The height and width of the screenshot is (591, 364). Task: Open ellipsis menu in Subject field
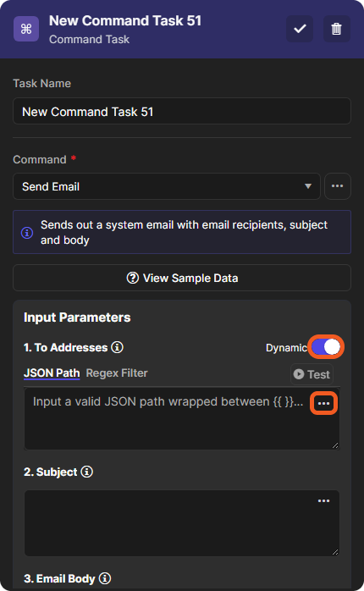[x=323, y=501]
